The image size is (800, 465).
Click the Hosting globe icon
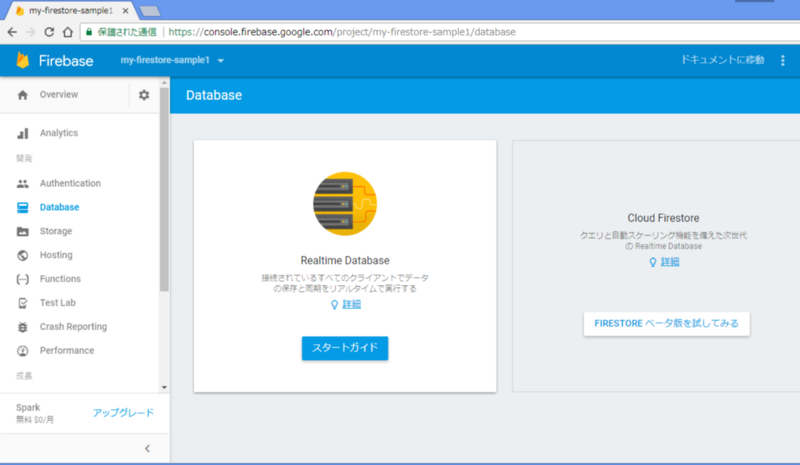pyautogui.click(x=22, y=255)
